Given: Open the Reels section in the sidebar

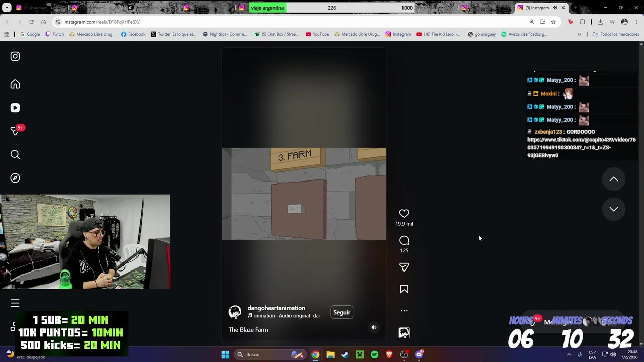Looking at the screenshot, I should click(x=15, y=108).
